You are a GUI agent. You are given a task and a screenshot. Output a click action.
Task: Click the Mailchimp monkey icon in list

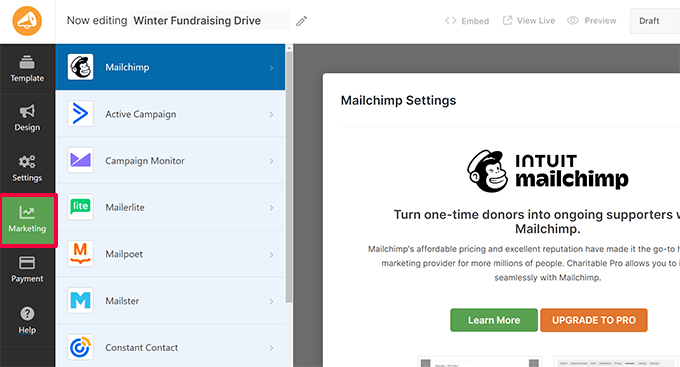click(80, 67)
